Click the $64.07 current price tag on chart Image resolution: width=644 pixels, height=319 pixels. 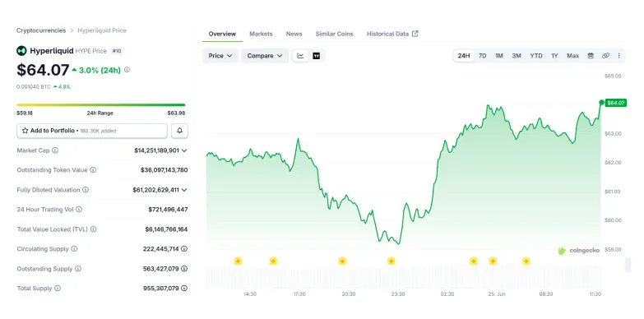point(616,103)
